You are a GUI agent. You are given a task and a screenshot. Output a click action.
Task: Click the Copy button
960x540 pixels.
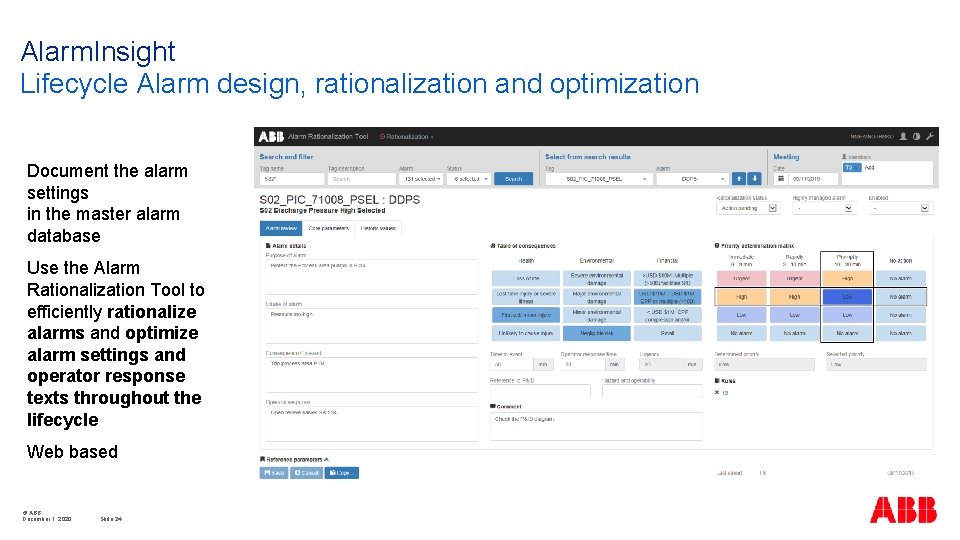(x=342, y=473)
